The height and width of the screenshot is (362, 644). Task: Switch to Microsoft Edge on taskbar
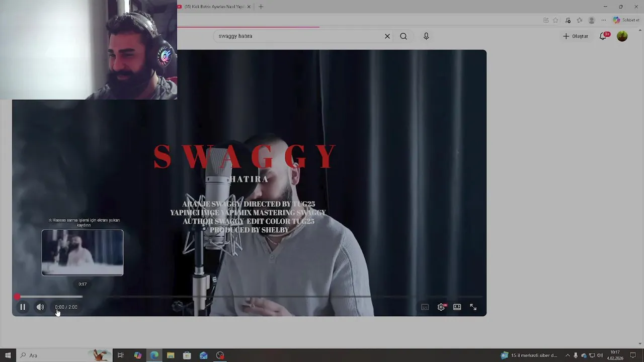(154, 355)
